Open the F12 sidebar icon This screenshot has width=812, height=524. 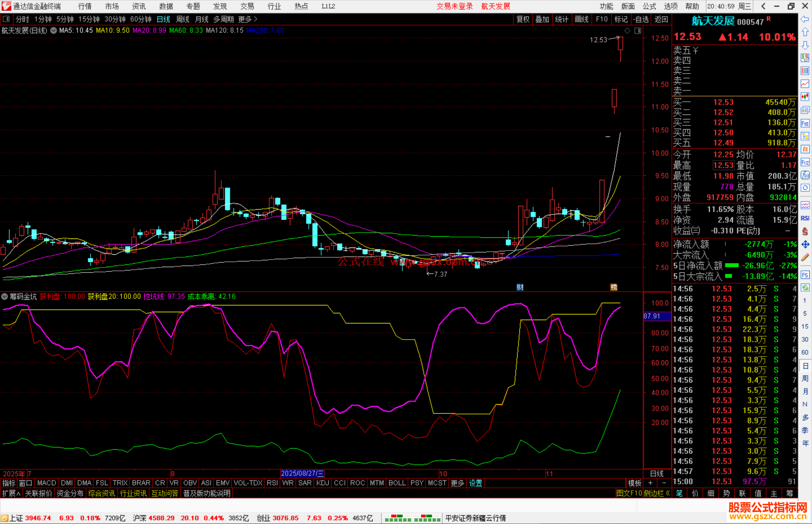805,162
